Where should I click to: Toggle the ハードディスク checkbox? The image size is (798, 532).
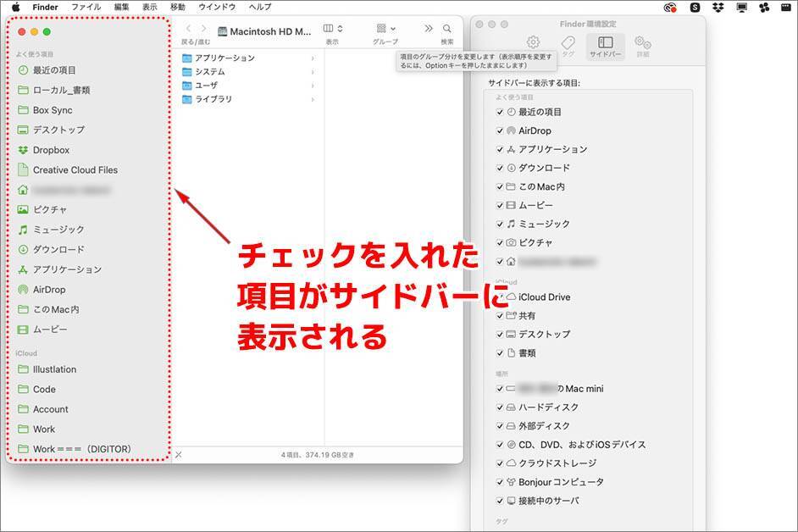point(500,407)
